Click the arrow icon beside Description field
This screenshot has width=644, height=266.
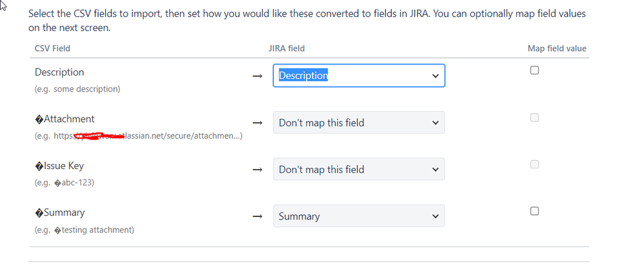[257, 76]
